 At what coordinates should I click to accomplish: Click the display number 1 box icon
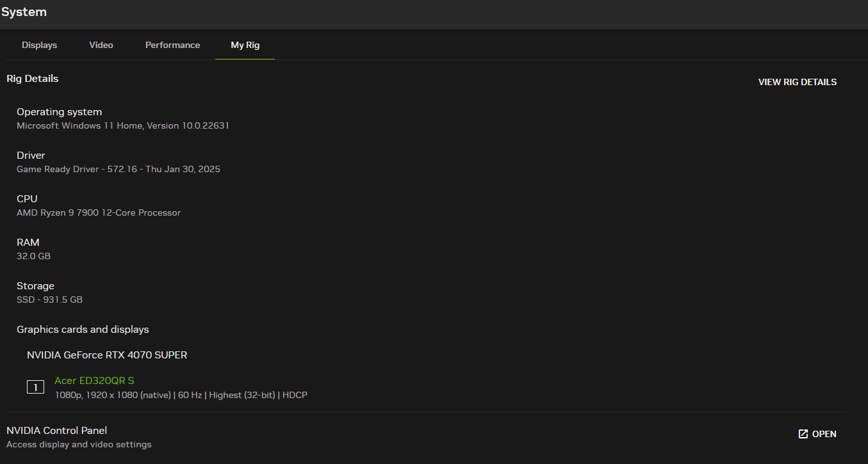click(x=35, y=387)
